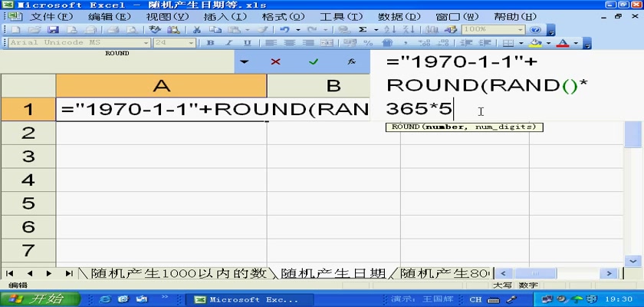644x307 pixels.
Task: Toggle Italic formatting
Action: [228, 43]
